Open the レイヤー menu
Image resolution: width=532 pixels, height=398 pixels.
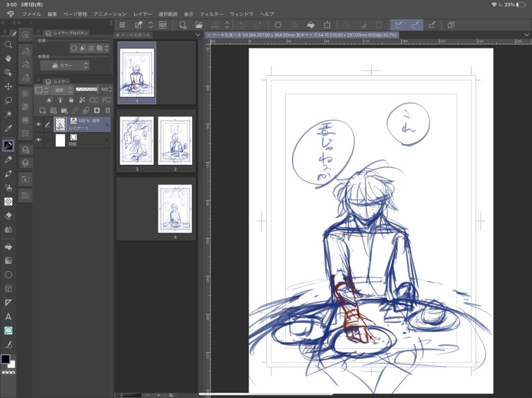pos(142,14)
